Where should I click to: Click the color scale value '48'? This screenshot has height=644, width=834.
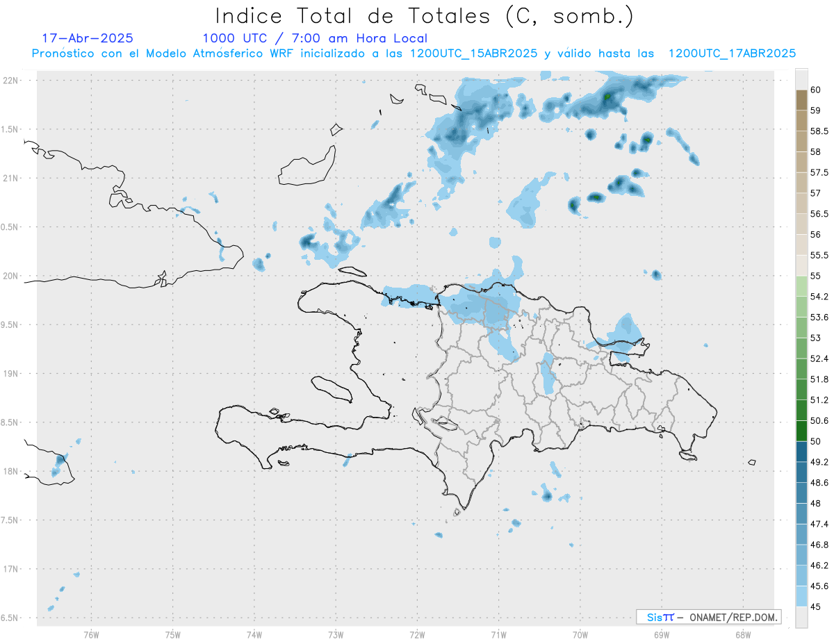pyautogui.click(x=815, y=503)
